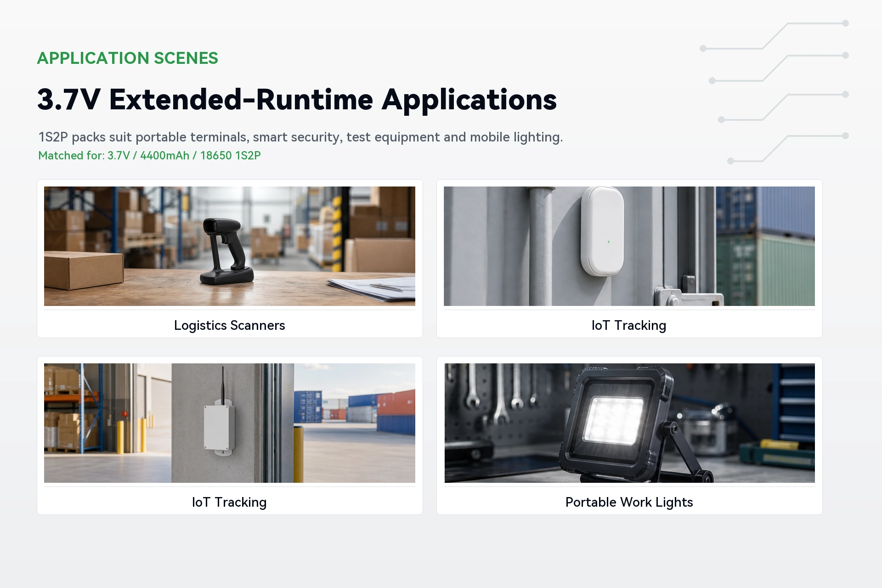Click the Portable Work Lights caption
Screen dimensions: 882x588
point(629,502)
